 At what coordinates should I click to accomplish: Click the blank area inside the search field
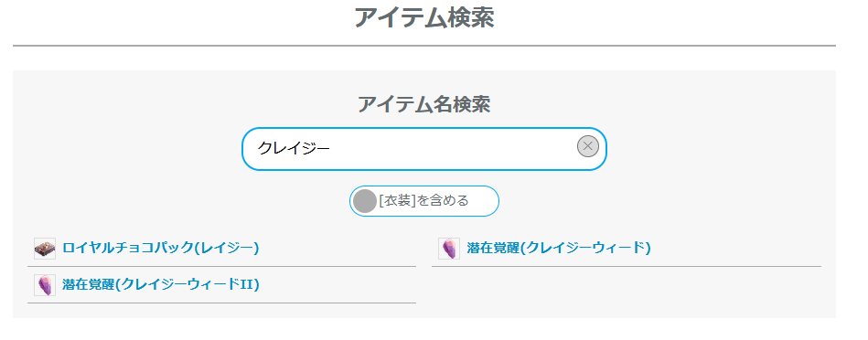click(454, 149)
